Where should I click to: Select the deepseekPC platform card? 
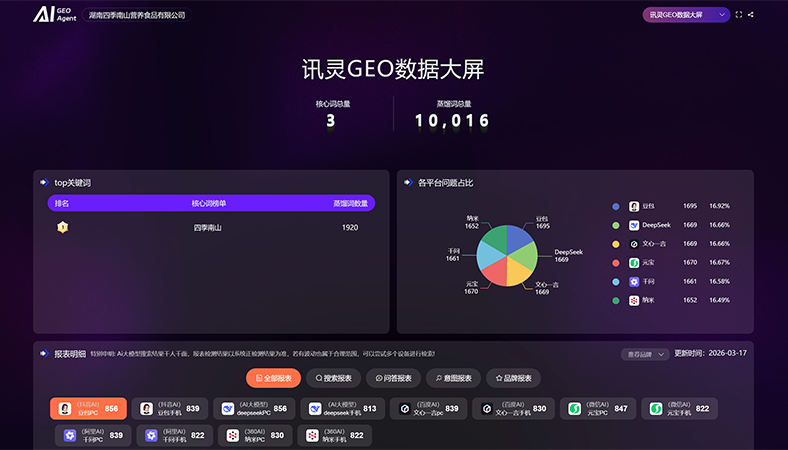click(255, 409)
